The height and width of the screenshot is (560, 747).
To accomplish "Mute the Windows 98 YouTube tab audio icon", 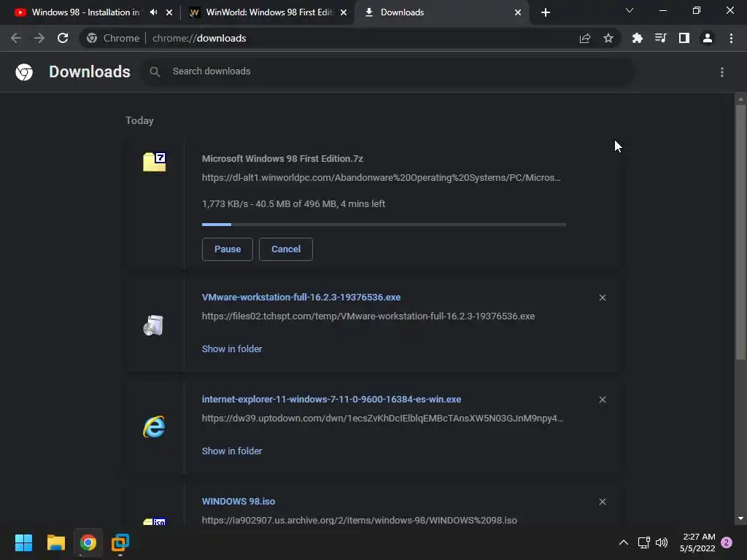I will tap(153, 12).
